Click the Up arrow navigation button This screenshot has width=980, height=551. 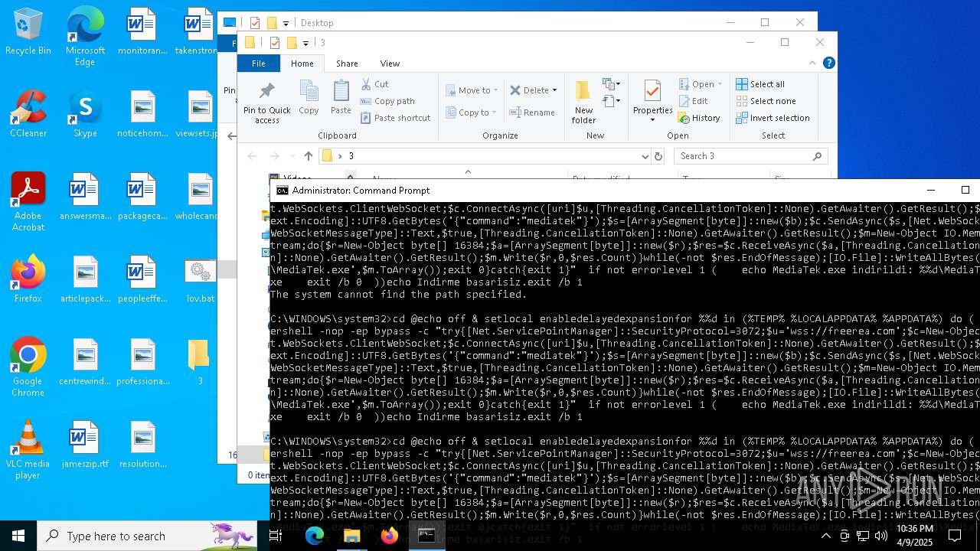tap(308, 156)
